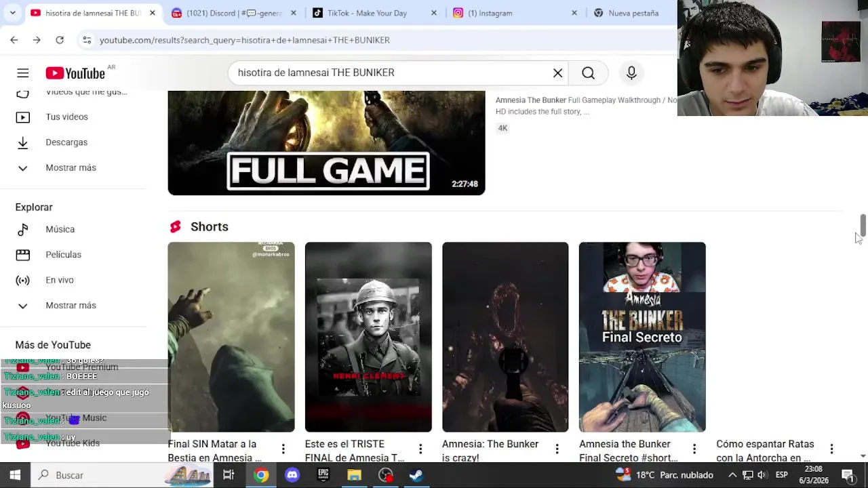The width and height of the screenshot is (868, 488).
Task: Open Discord from the taskbar
Action: click(x=292, y=475)
